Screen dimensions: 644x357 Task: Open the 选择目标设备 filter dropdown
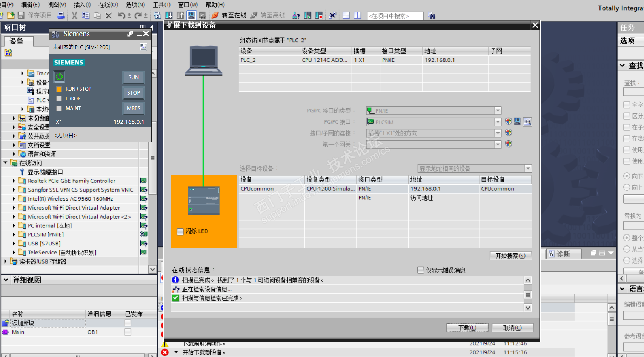tap(528, 169)
